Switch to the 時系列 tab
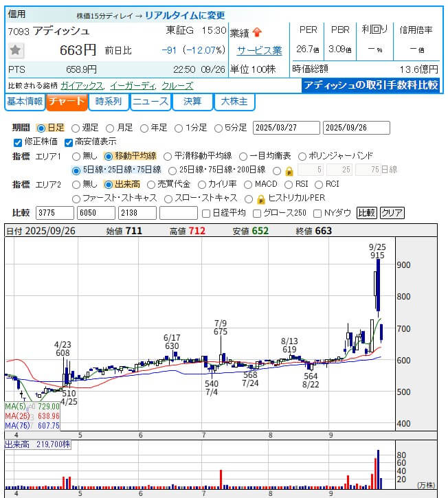This screenshot has height=498, width=448. tap(109, 102)
